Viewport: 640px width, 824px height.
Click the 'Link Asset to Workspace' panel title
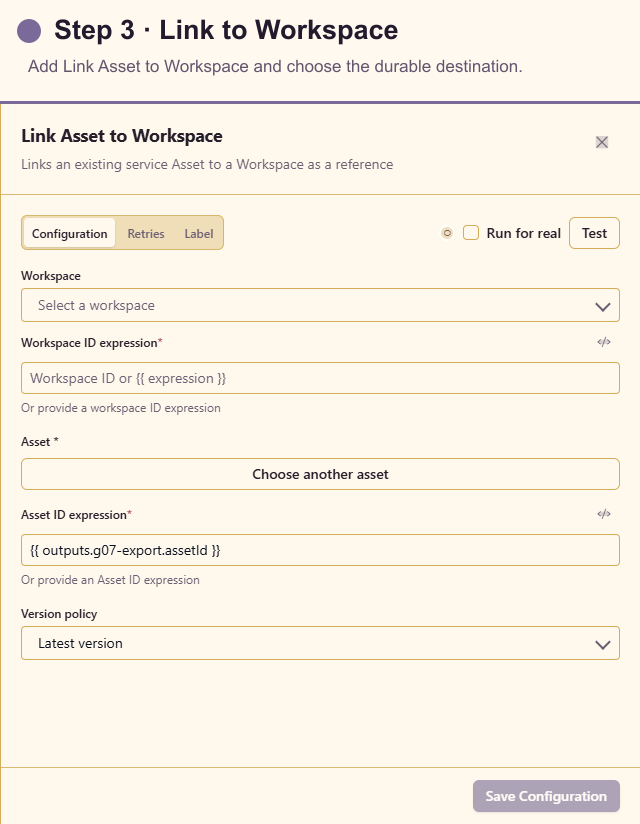click(122, 136)
